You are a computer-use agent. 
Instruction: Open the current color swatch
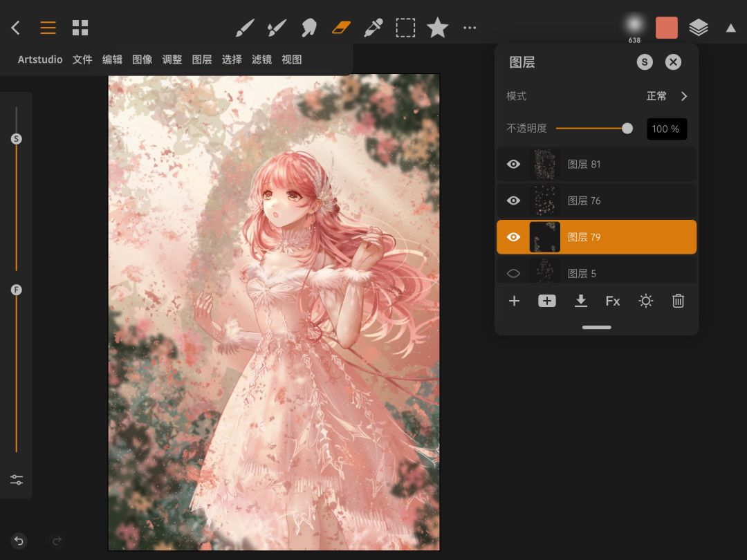coord(667,28)
